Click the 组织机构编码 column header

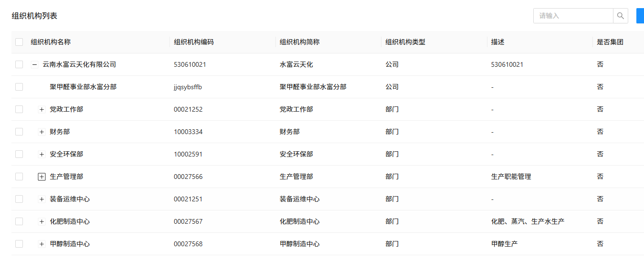pos(193,42)
